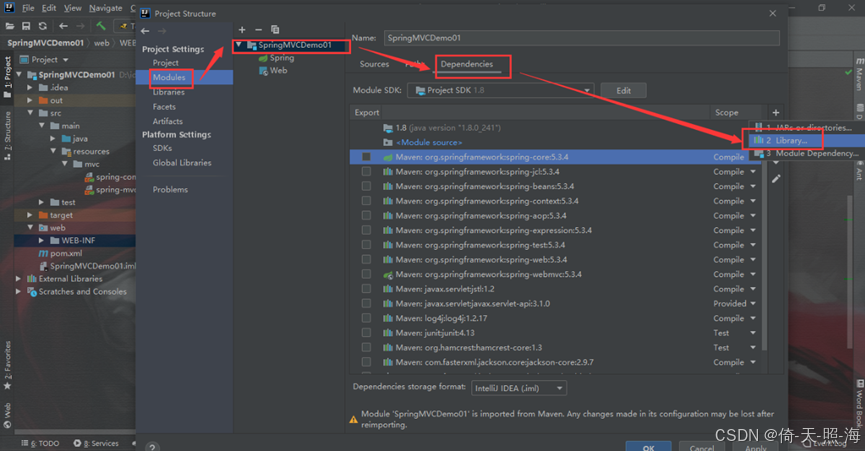Open the Services tool window
The width and height of the screenshot is (865, 451).
coord(96,443)
